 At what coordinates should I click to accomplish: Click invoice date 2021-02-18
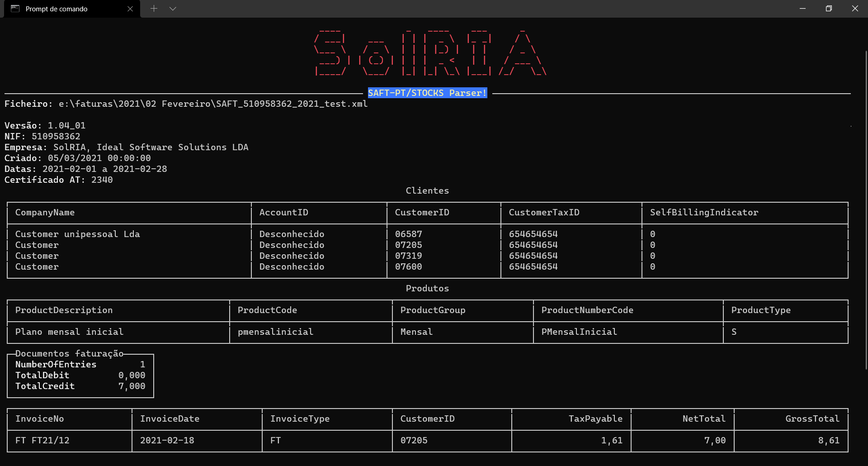[x=167, y=440]
